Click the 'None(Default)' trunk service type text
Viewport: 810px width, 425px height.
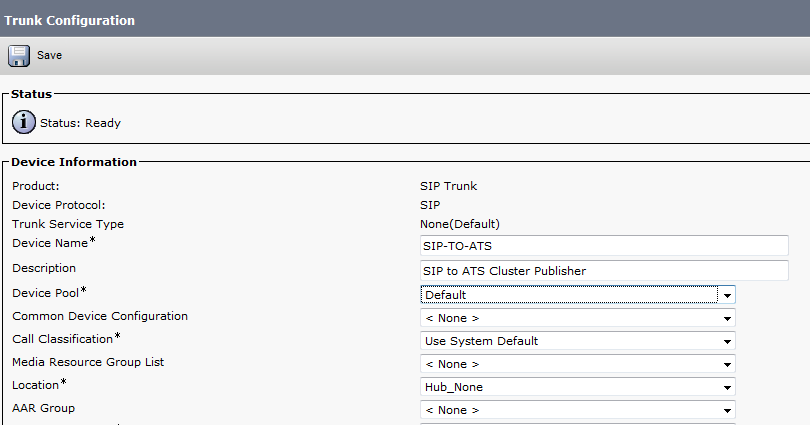pyautogui.click(x=460, y=224)
